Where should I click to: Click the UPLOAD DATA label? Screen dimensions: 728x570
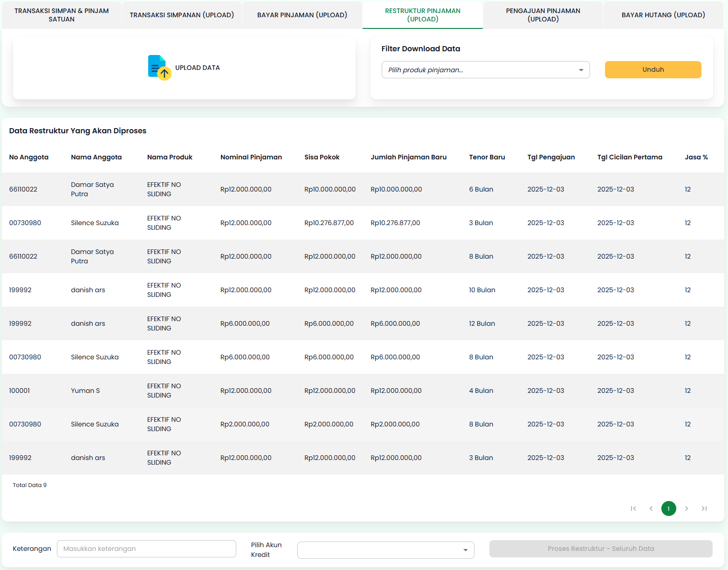tap(198, 68)
